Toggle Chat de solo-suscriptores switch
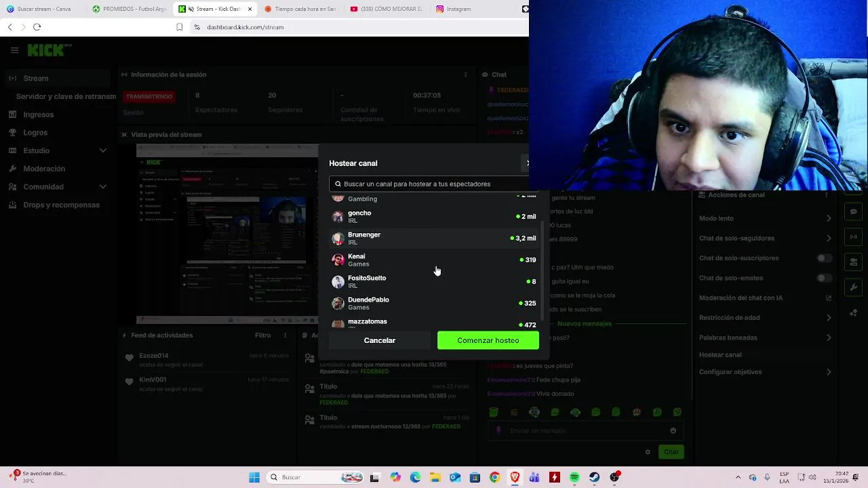Screen dimensions: 868x488 pyautogui.click(x=824, y=258)
